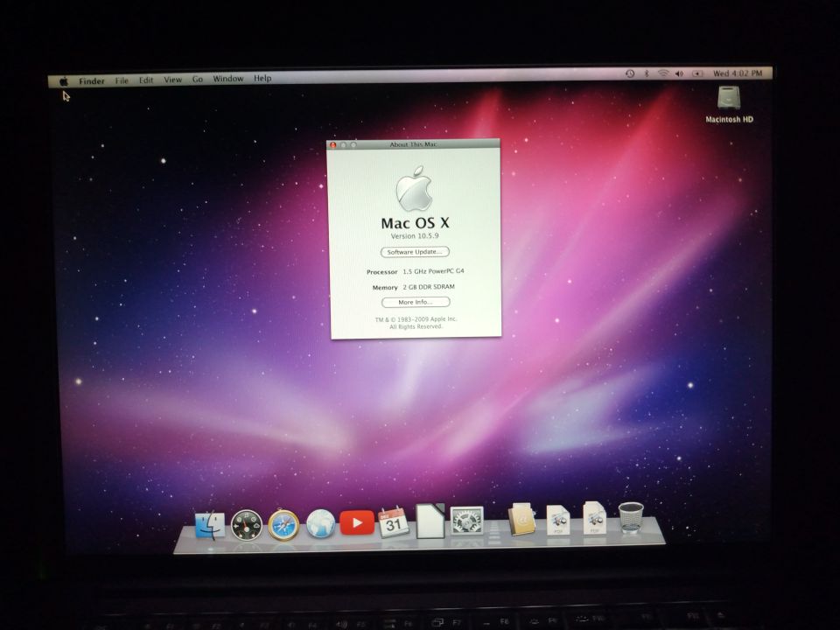Open the View menu
This screenshot has height=630, width=840.
[x=172, y=80]
